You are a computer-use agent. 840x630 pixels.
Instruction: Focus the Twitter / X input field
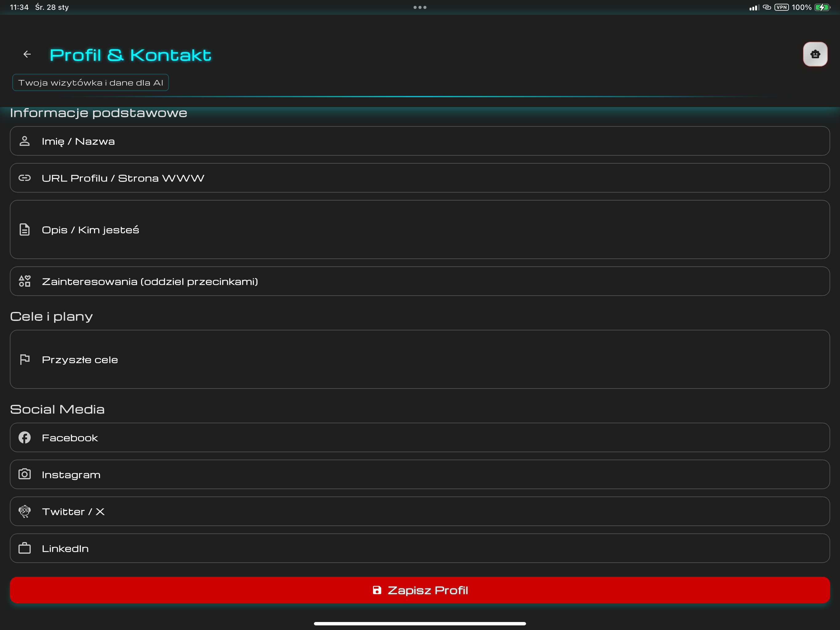tap(420, 512)
